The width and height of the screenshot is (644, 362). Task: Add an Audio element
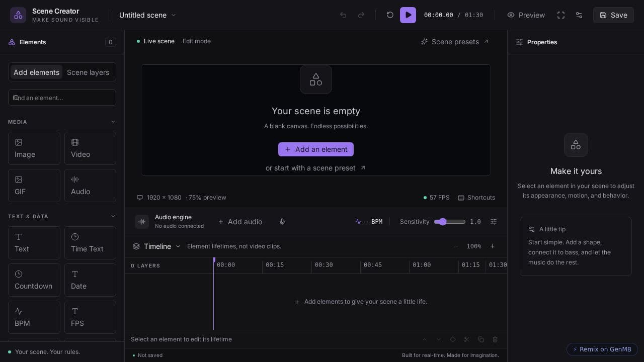90,186
